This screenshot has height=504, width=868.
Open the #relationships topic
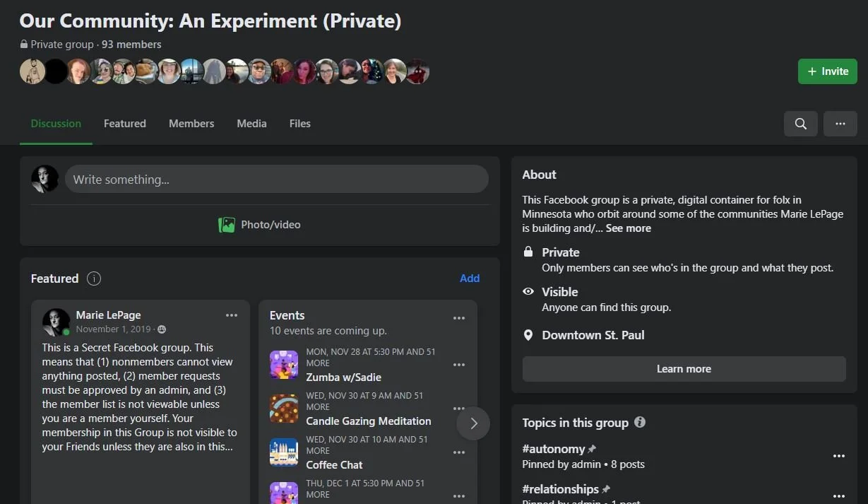click(x=561, y=489)
